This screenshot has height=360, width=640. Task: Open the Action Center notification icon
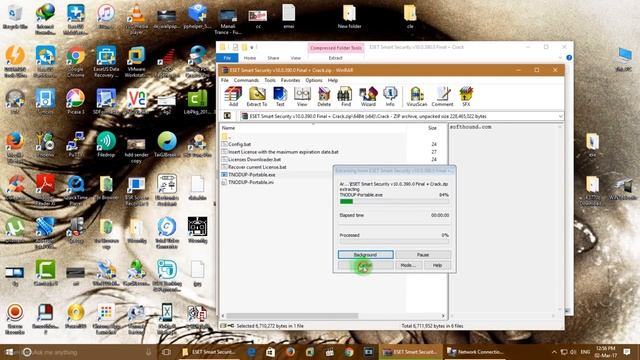pos(627,352)
